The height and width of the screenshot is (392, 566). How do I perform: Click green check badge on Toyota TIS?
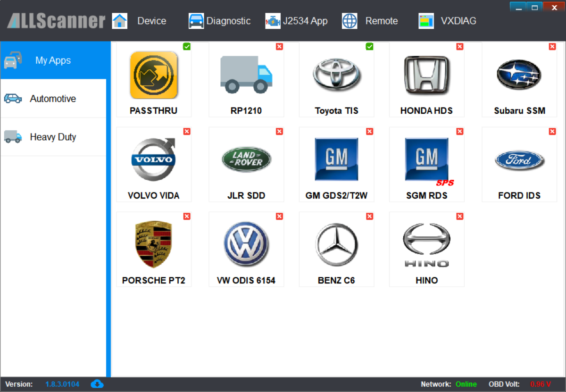click(369, 46)
